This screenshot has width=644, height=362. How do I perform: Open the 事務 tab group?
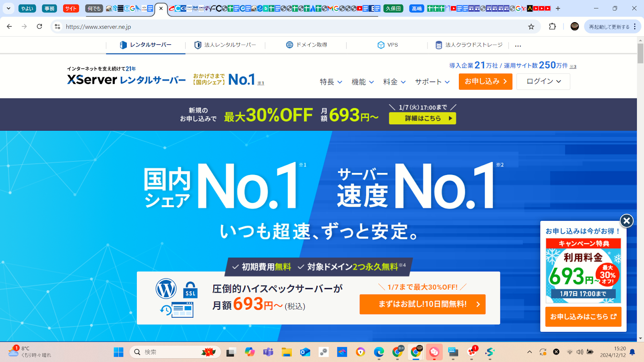pyautogui.click(x=50, y=8)
